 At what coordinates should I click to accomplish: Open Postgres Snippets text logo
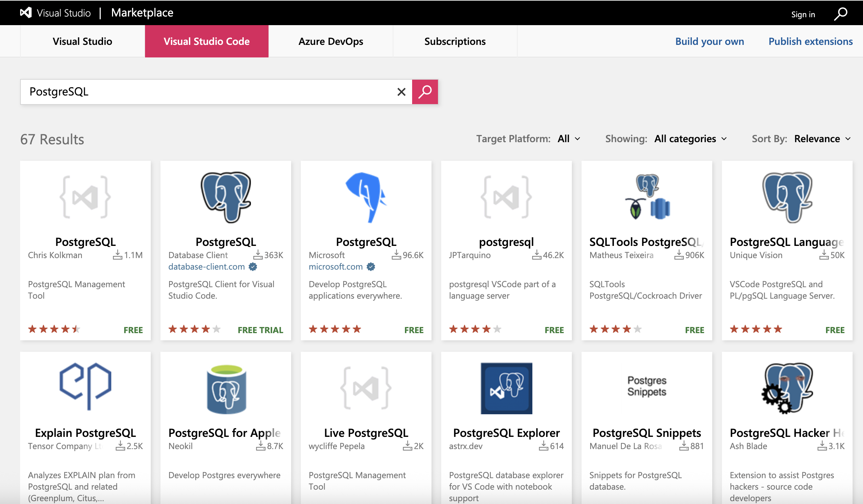tap(647, 386)
